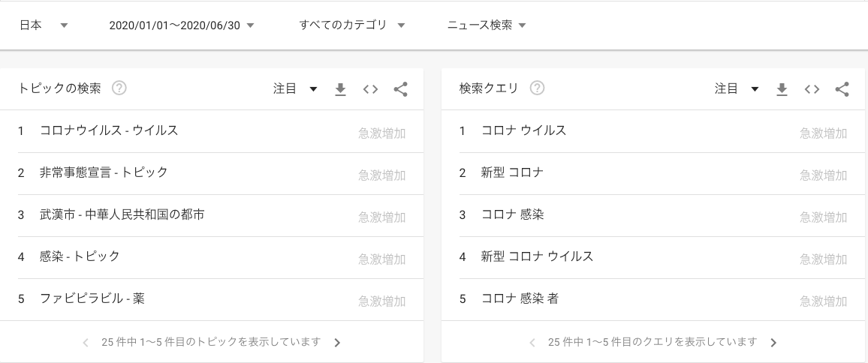
Task: Go to next page of queries
Action: click(774, 343)
